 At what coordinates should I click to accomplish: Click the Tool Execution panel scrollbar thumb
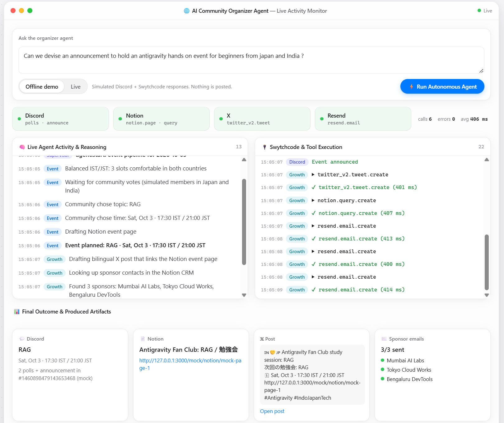coord(487,262)
